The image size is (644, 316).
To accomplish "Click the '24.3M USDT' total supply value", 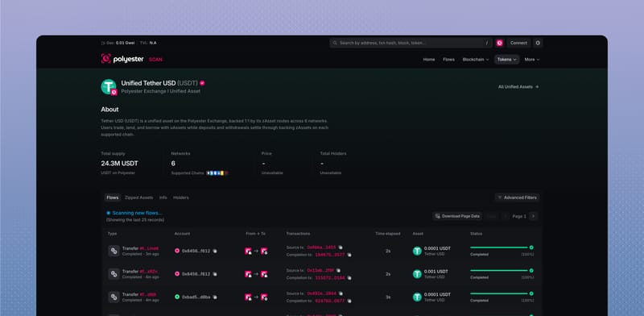I will (x=119, y=164).
